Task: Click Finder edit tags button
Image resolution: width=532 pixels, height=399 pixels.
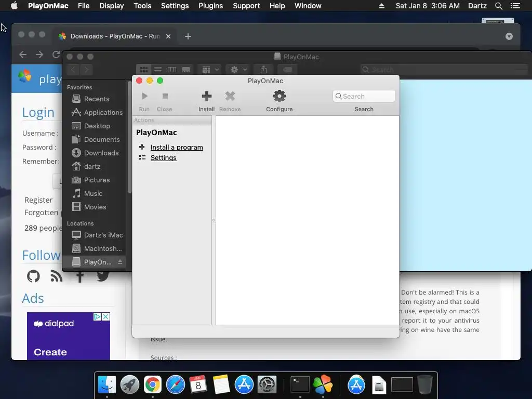Action: 287,70
